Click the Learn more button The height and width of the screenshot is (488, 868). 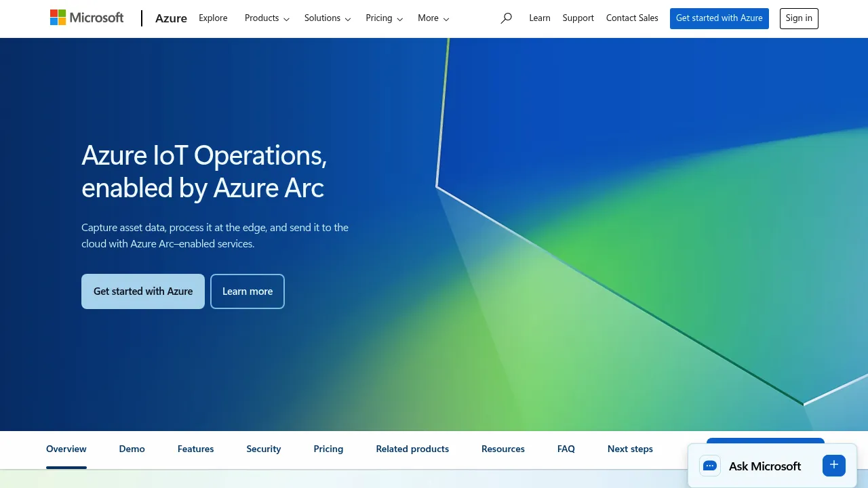[248, 291]
